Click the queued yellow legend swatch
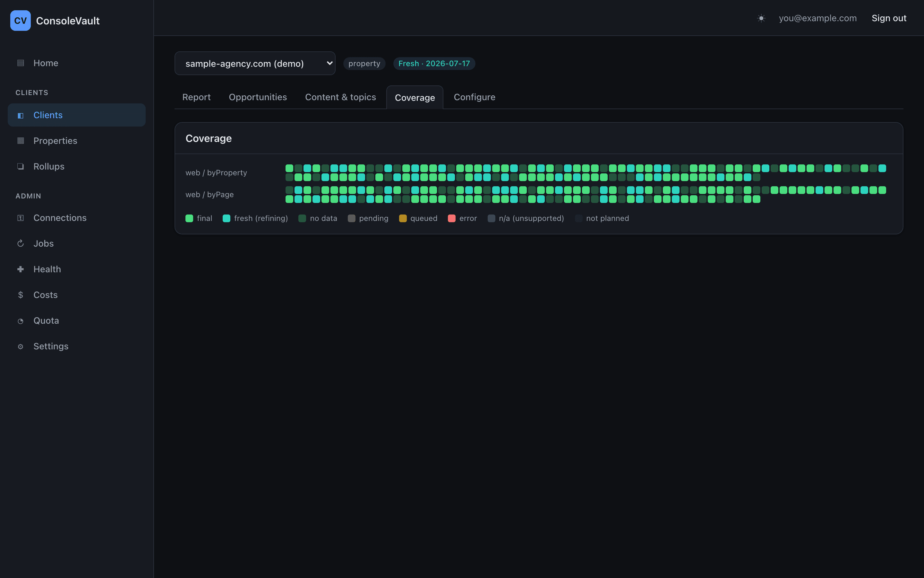 (x=403, y=218)
